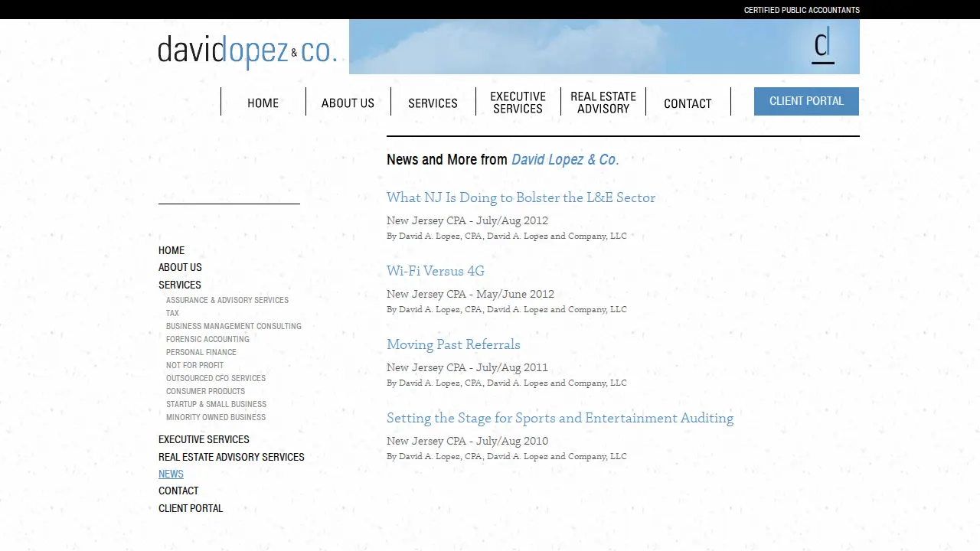Open Startup & Small Business in the sidebar
This screenshot has width=980, height=551.
[217, 404]
